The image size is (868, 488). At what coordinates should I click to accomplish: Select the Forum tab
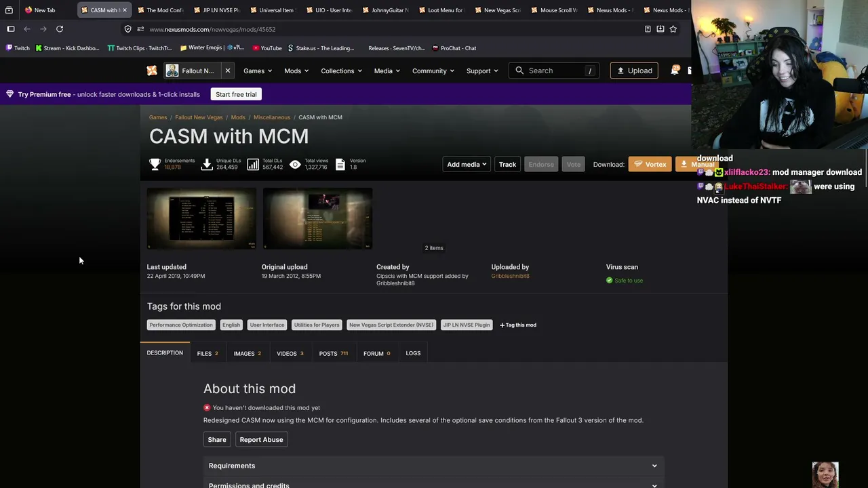click(x=376, y=353)
